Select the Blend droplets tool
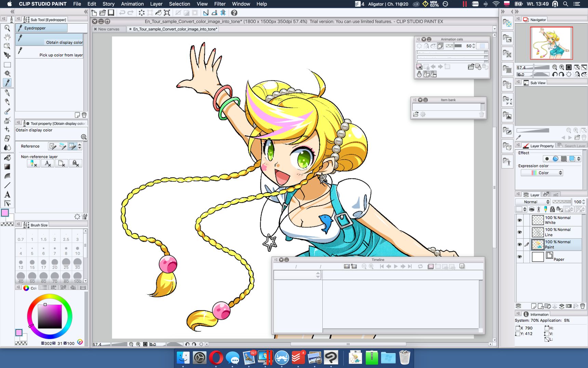The width and height of the screenshot is (588, 368). click(x=7, y=148)
